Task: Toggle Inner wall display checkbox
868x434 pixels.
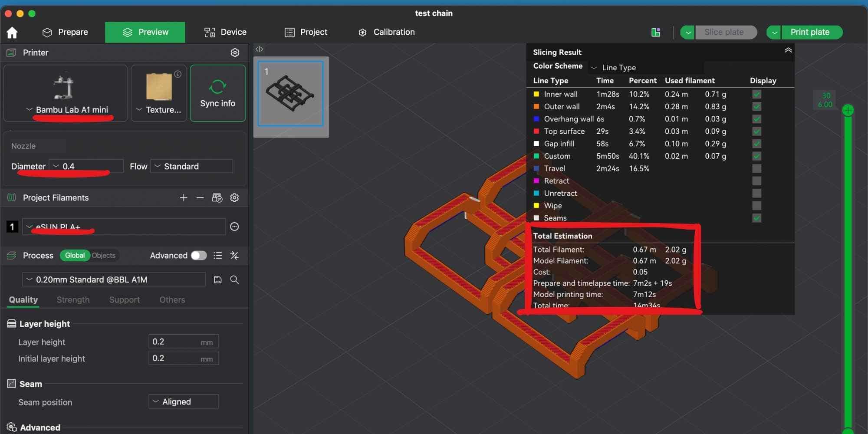Action: point(756,94)
